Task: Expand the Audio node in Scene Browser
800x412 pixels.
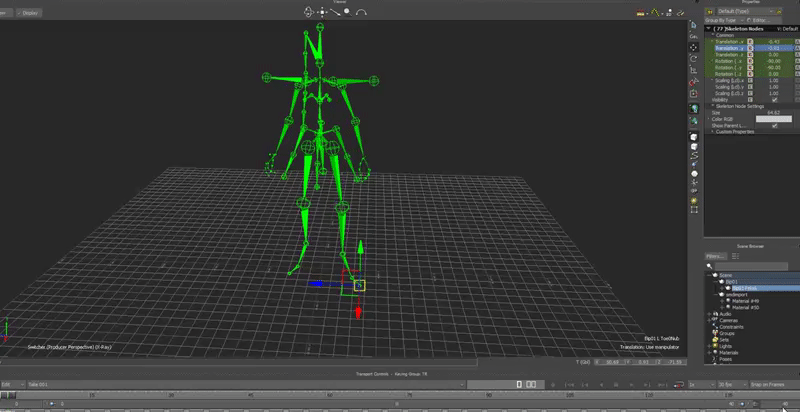Action: pyautogui.click(x=709, y=314)
